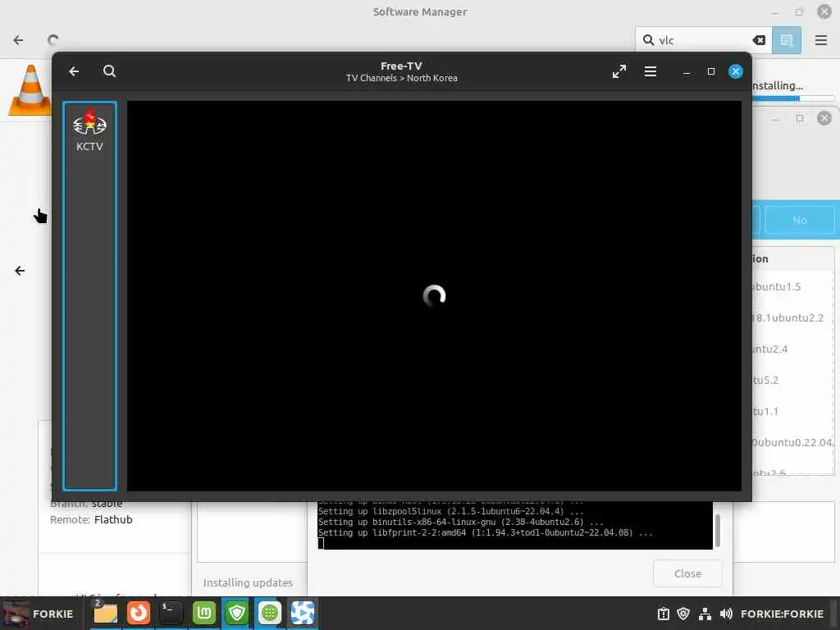Launch Firefox from taskbar
Screen dimensions: 840x630
click(138, 614)
